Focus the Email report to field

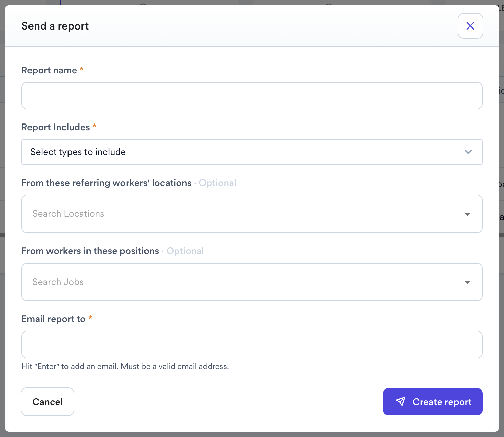coord(252,344)
